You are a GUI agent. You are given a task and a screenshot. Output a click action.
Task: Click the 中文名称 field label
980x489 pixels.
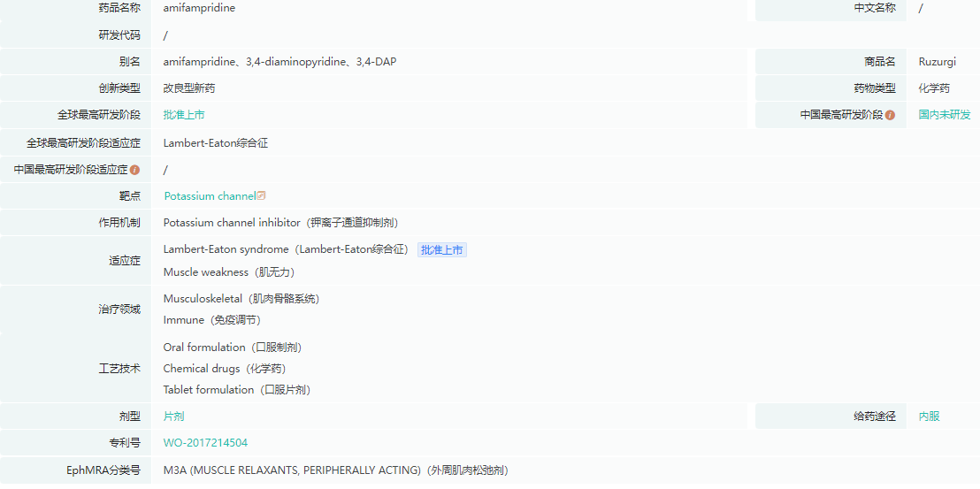875,8
